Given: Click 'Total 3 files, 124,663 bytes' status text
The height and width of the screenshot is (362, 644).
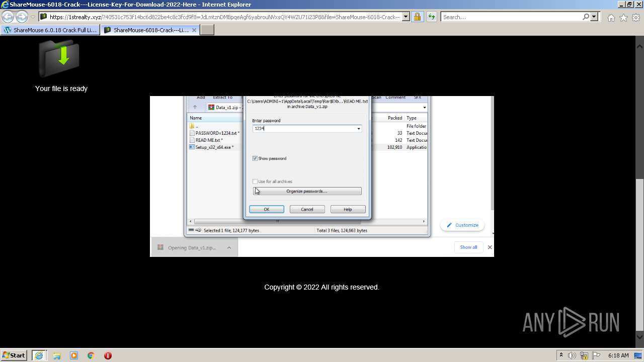Looking at the screenshot, I should tap(342, 230).
